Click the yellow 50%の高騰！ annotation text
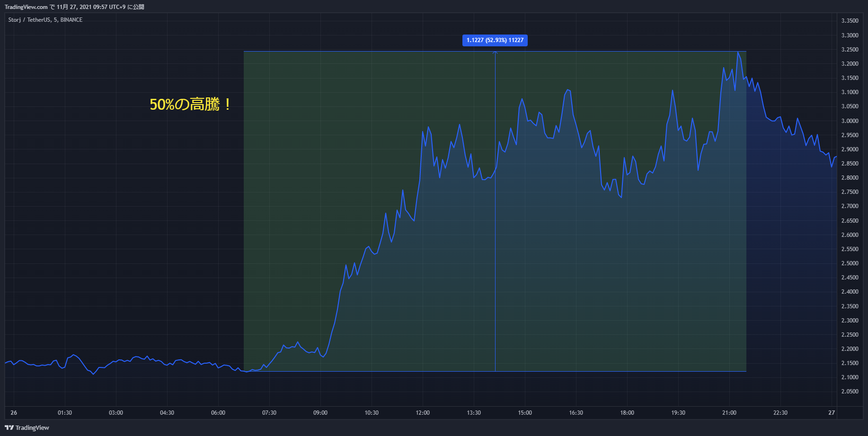Screen dimensions: 868x436 pos(190,104)
